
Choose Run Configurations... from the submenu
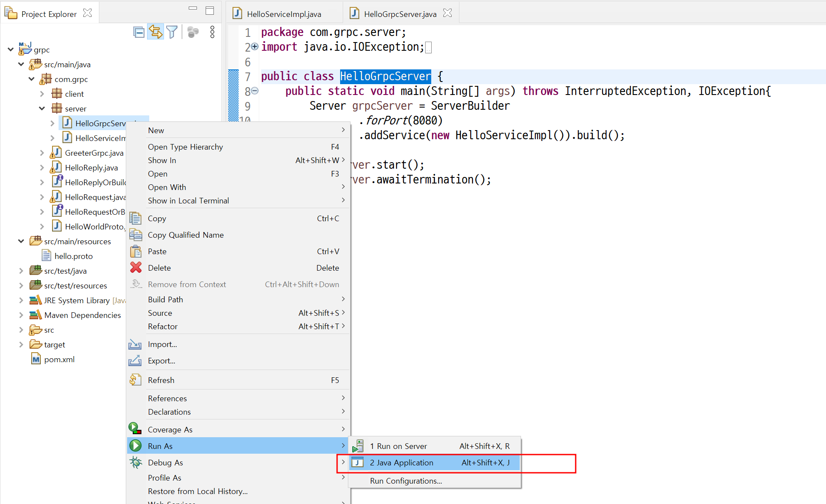coord(406,481)
